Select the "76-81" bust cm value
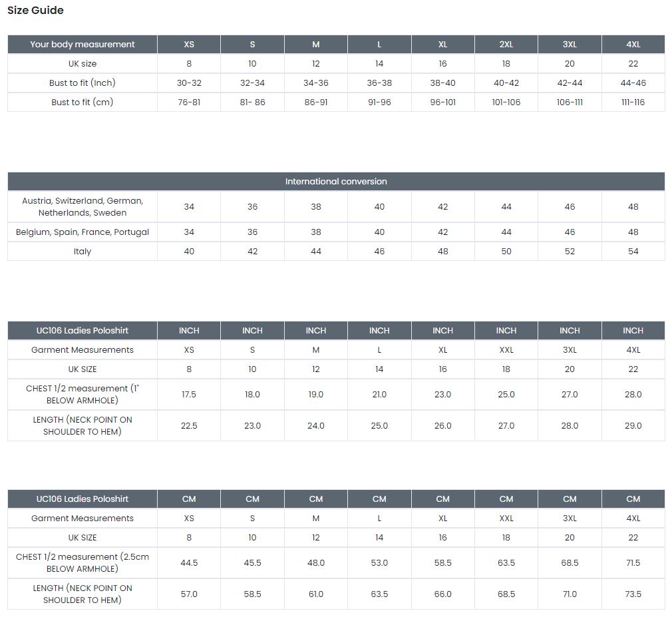672x621 pixels. click(x=189, y=102)
